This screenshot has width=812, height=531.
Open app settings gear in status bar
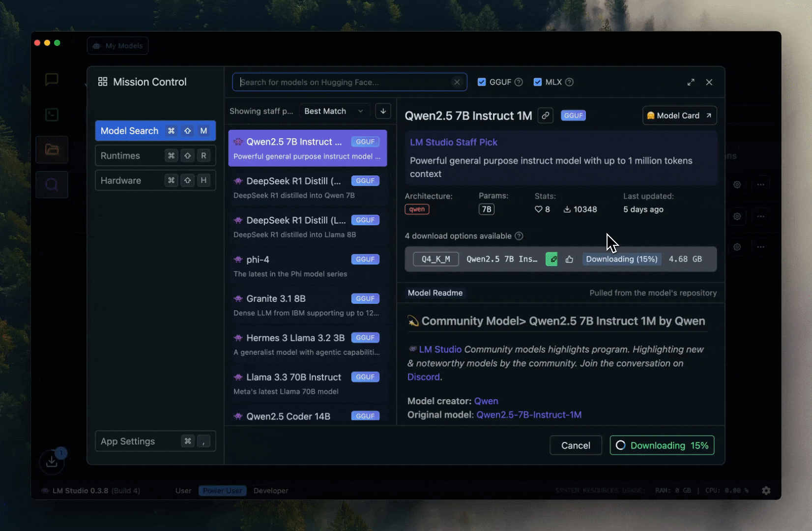(x=766, y=490)
